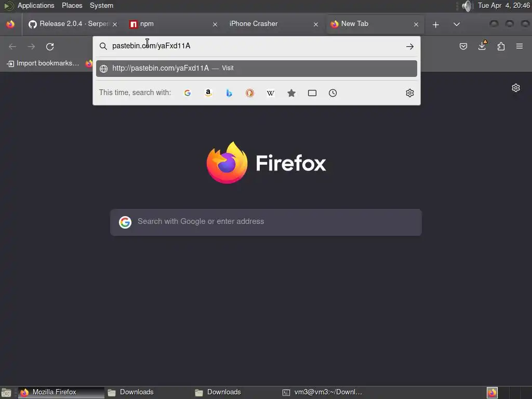Open the second Downloads window in the taskbar
532x399 pixels.
pyautogui.click(x=235, y=393)
